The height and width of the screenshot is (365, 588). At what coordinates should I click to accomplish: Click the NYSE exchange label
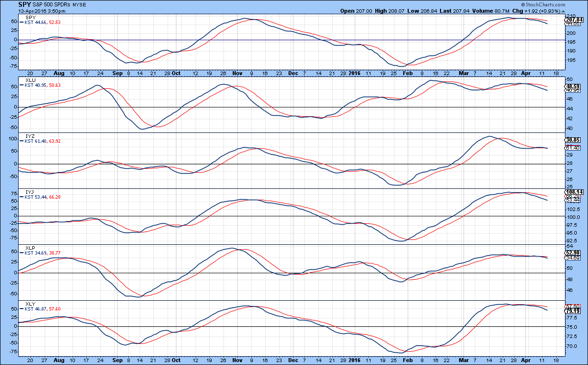(80, 4)
